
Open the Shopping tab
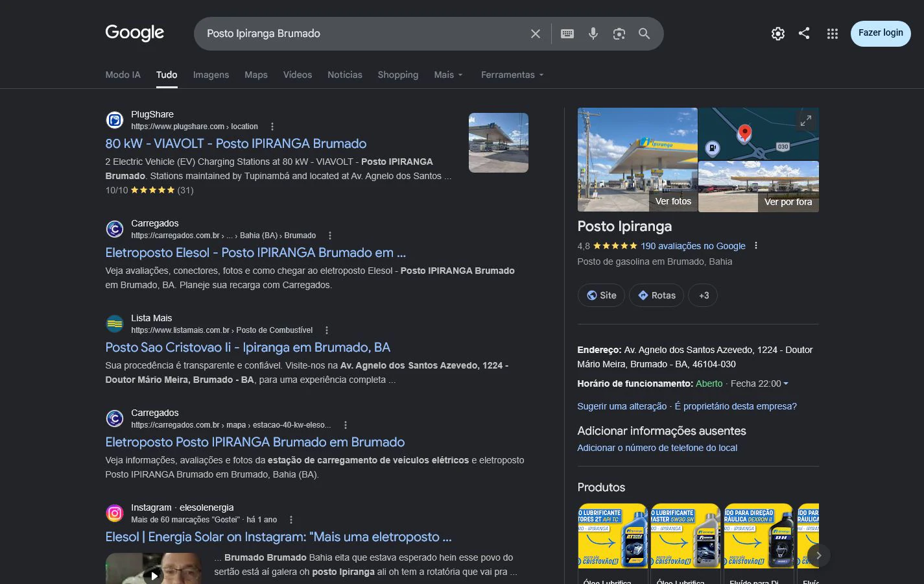tap(398, 75)
